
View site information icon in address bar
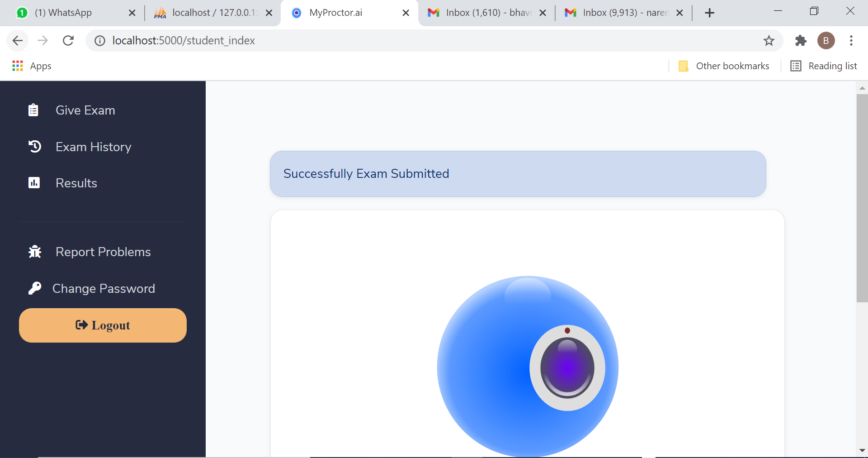tap(100, 41)
